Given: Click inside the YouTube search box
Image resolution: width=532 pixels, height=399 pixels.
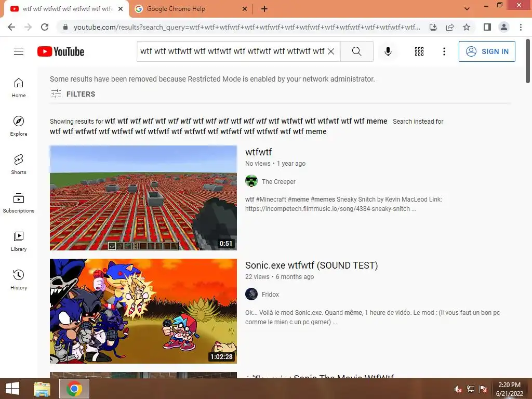Looking at the screenshot, I should (232, 51).
